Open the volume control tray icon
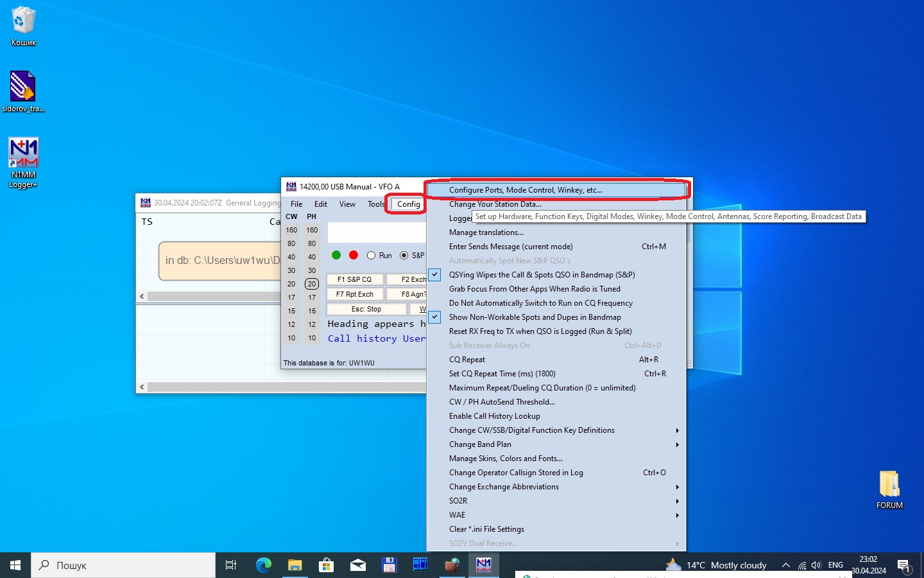The image size is (924, 578). (816, 565)
